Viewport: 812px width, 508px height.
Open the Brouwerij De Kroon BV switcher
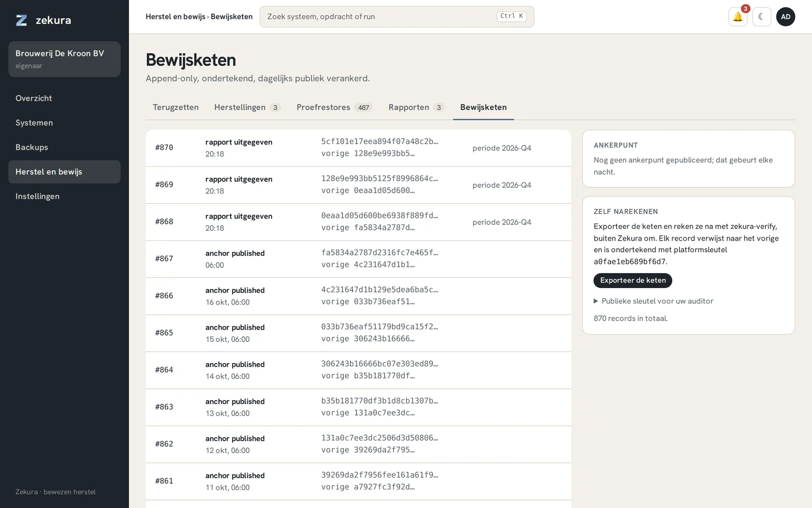pyautogui.click(x=65, y=59)
